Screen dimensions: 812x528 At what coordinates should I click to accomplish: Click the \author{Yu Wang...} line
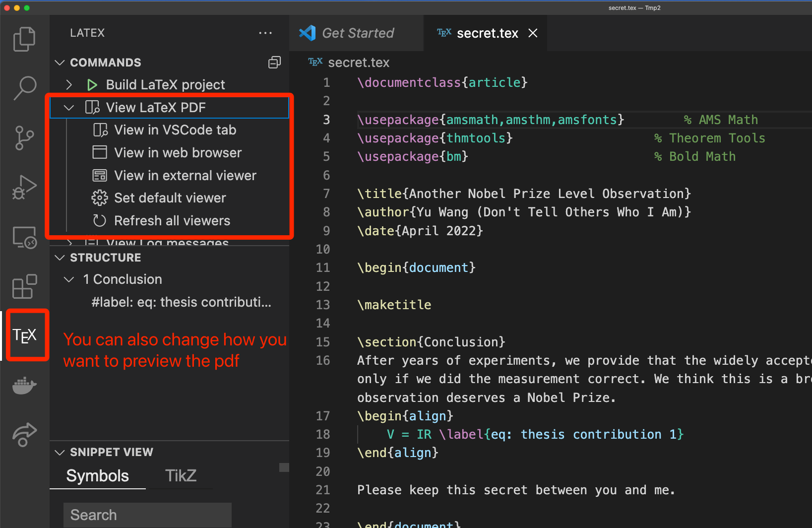coord(524,212)
